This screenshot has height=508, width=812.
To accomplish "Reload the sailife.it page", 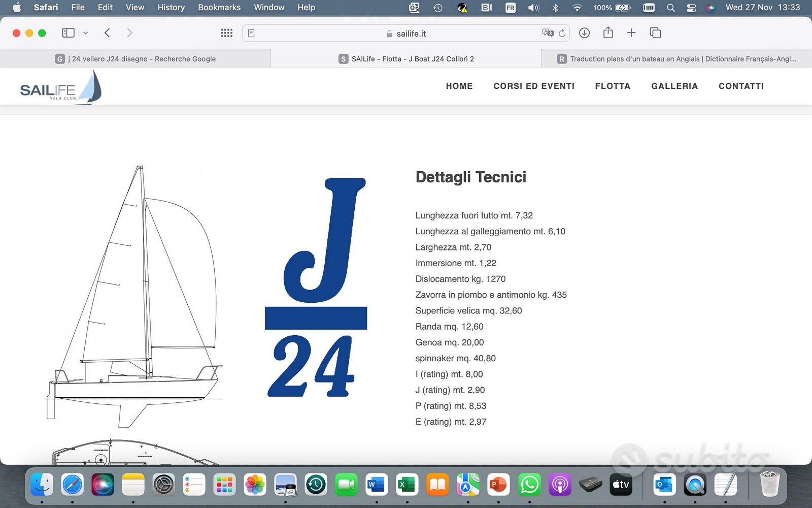I will [562, 34].
